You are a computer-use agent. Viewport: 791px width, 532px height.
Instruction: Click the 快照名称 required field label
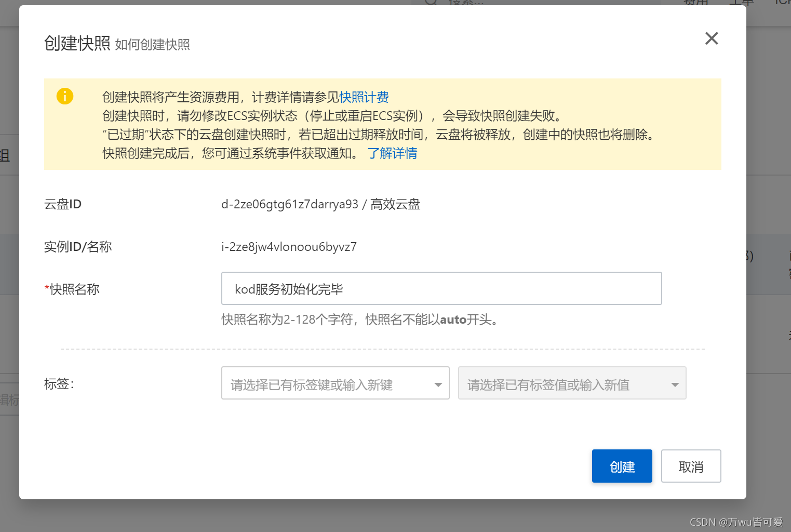coord(72,289)
